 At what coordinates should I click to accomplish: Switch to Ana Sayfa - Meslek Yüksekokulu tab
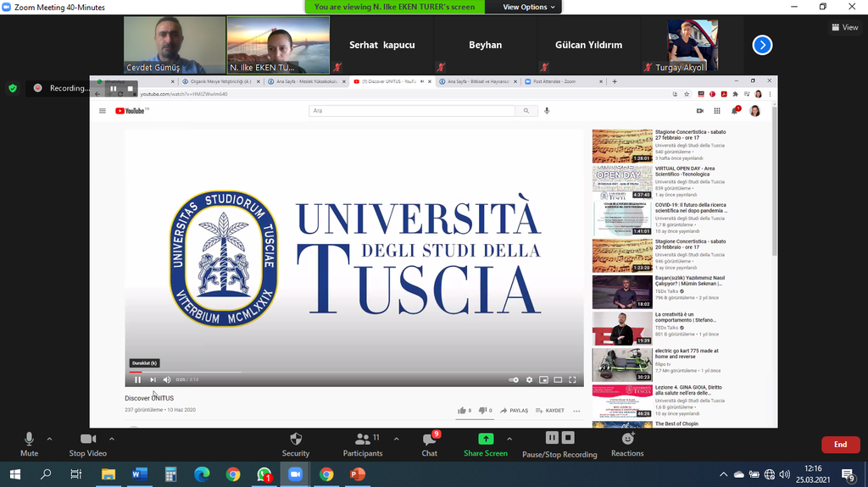306,81
